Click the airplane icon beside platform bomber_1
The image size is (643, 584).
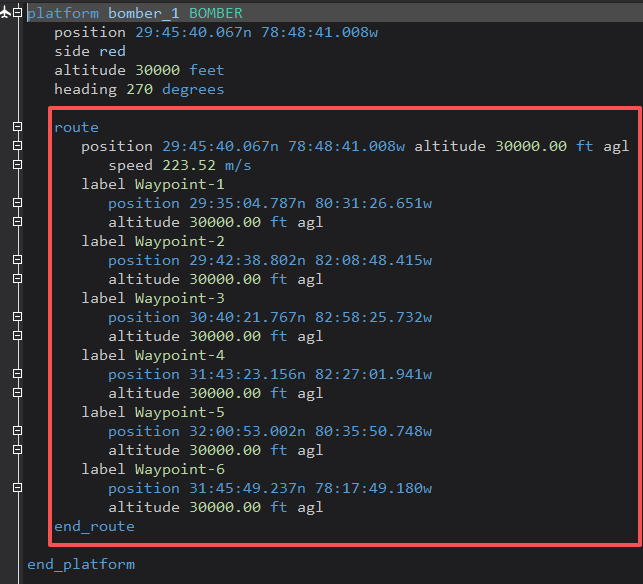5,13
